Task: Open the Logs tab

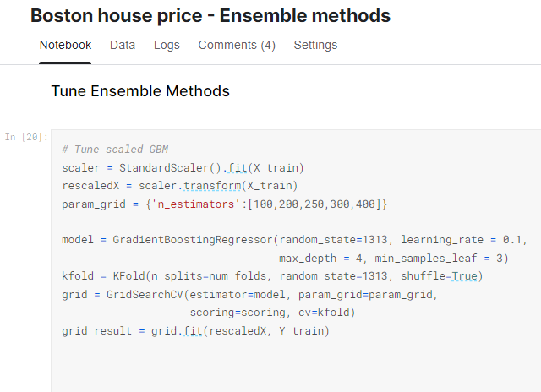Action: pyautogui.click(x=167, y=45)
